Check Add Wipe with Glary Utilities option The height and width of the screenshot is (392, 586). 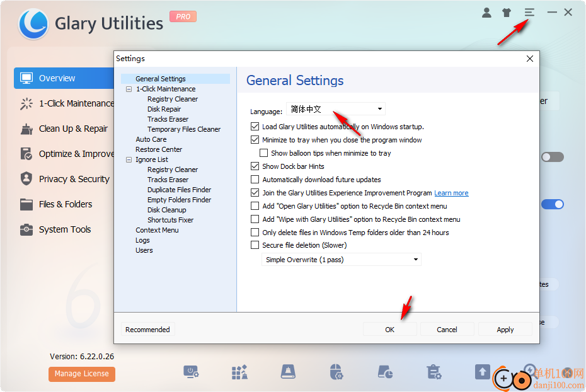click(x=255, y=219)
